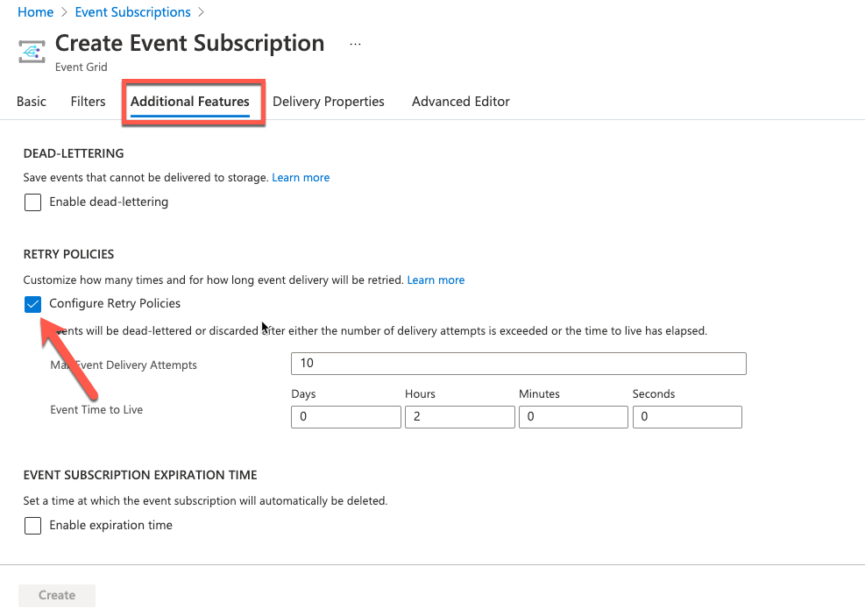
Task: Click the Event Grid subtitle text
Action: (x=82, y=67)
